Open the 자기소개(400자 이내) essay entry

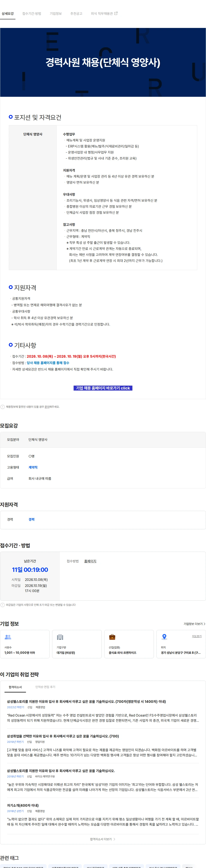(103, 815)
